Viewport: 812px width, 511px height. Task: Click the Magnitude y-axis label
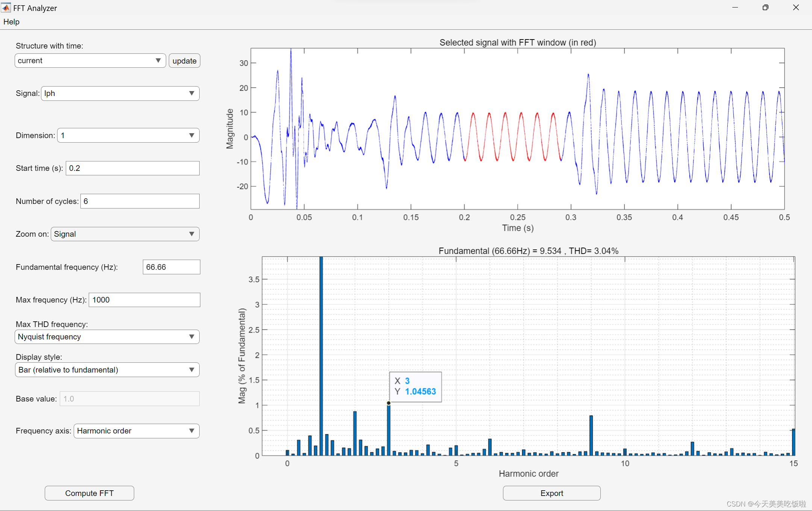point(230,129)
